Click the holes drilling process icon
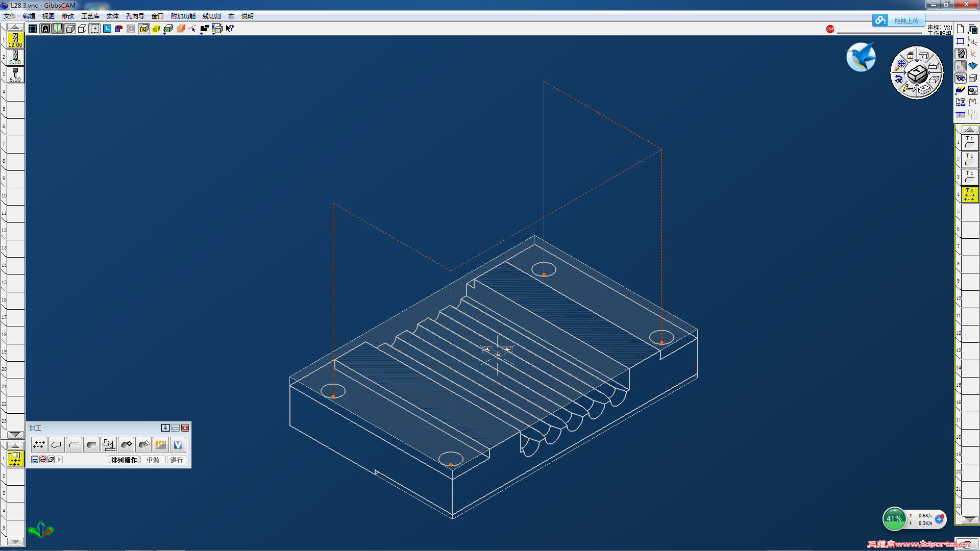This screenshot has width=980, height=551. tap(39, 445)
